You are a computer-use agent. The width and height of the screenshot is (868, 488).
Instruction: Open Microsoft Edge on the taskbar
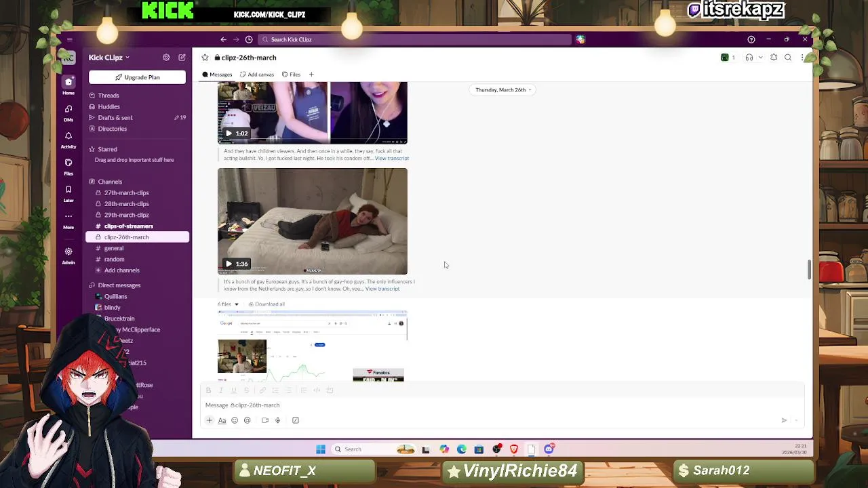[x=462, y=449]
